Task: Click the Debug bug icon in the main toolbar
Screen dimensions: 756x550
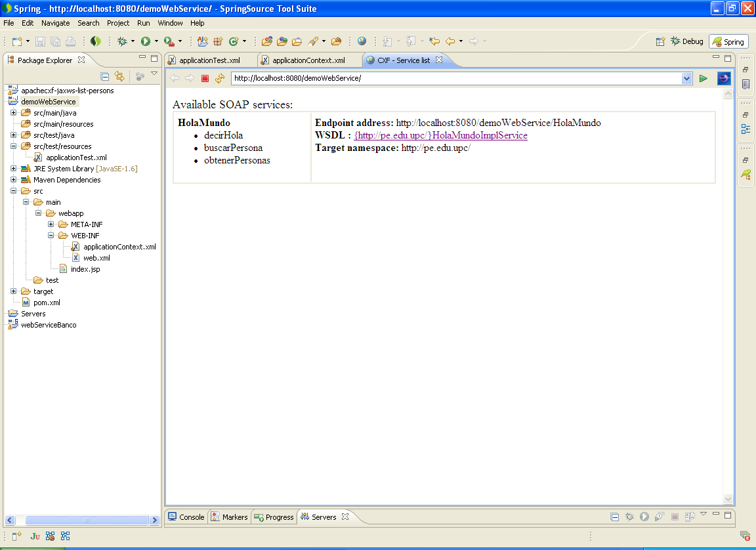Action: pos(122,41)
